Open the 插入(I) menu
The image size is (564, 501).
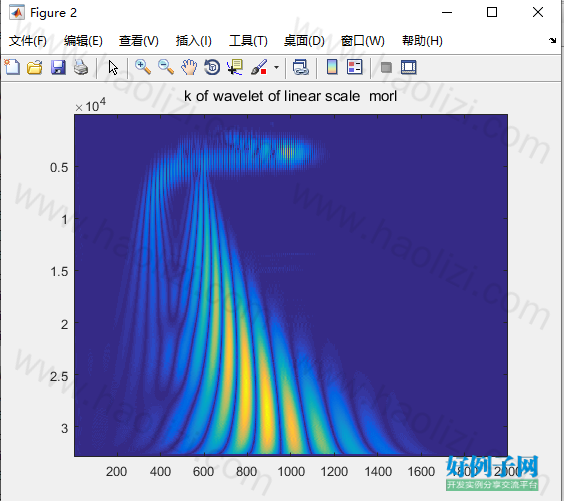click(x=194, y=41)
